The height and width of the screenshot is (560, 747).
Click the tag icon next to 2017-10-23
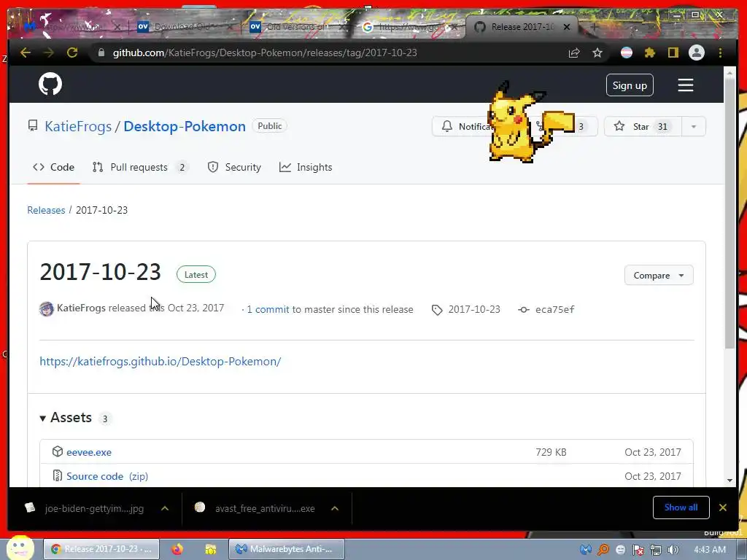point(437,310)
